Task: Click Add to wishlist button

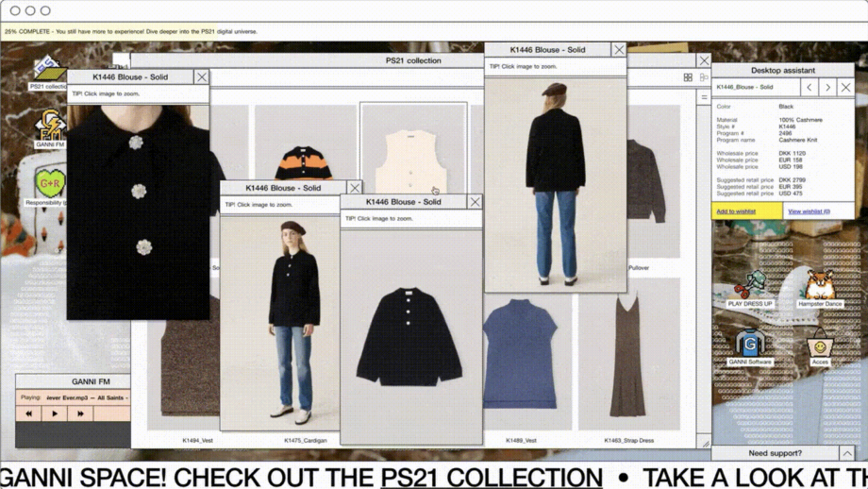Action: coord(747,211)
